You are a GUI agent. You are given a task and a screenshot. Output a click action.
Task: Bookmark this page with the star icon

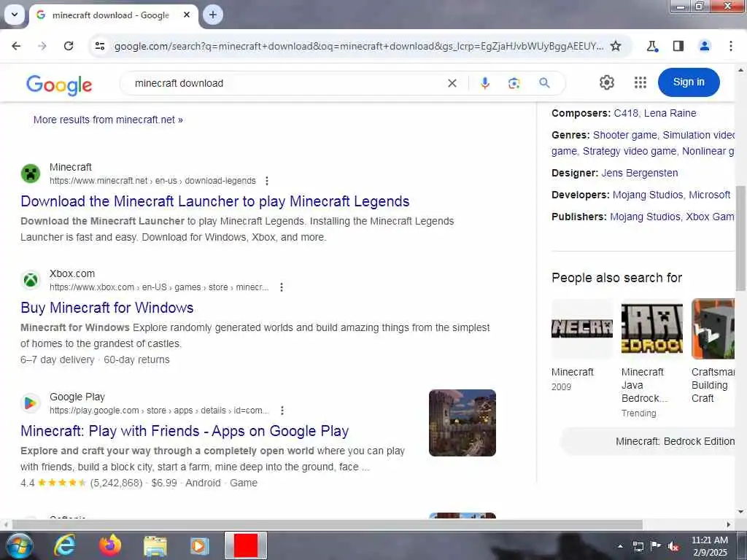click(616, 46)
